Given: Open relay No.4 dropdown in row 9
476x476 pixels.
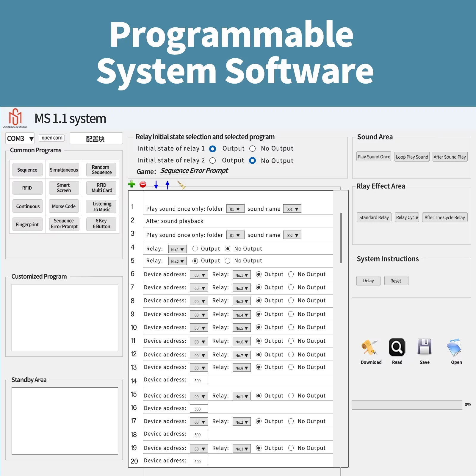Looking at the screenshot, I should click(242, 315).
